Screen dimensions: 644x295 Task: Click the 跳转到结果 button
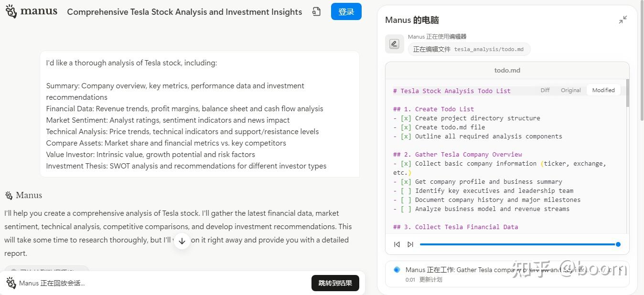click(335, 283)
